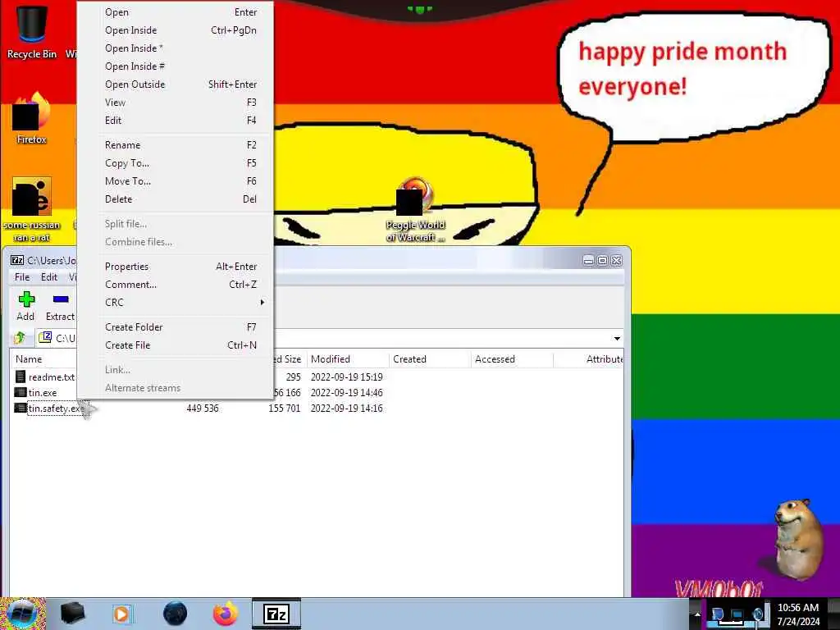Sort by the Modified column header
Screen dimensions: 840x630
[x=347, y=359]
